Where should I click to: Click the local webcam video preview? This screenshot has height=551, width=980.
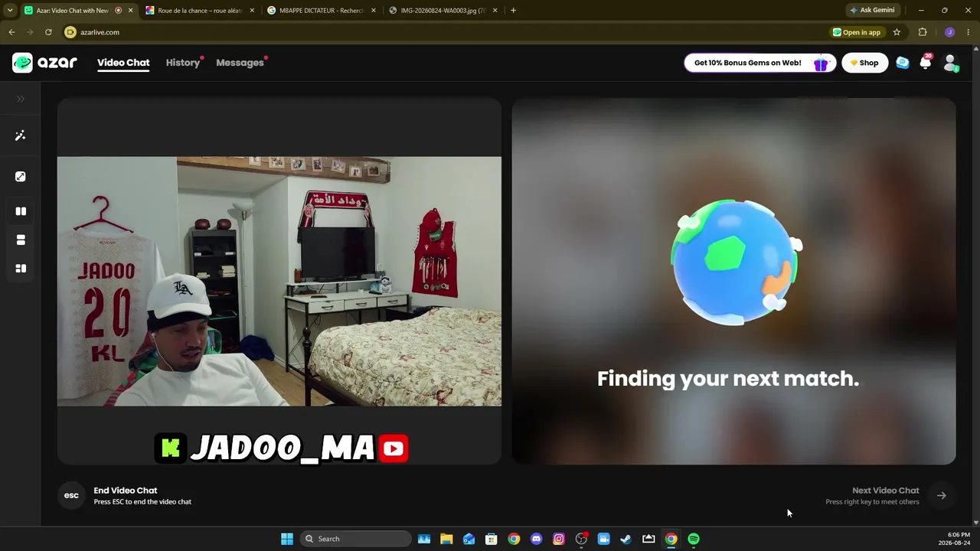click(279, 281)
